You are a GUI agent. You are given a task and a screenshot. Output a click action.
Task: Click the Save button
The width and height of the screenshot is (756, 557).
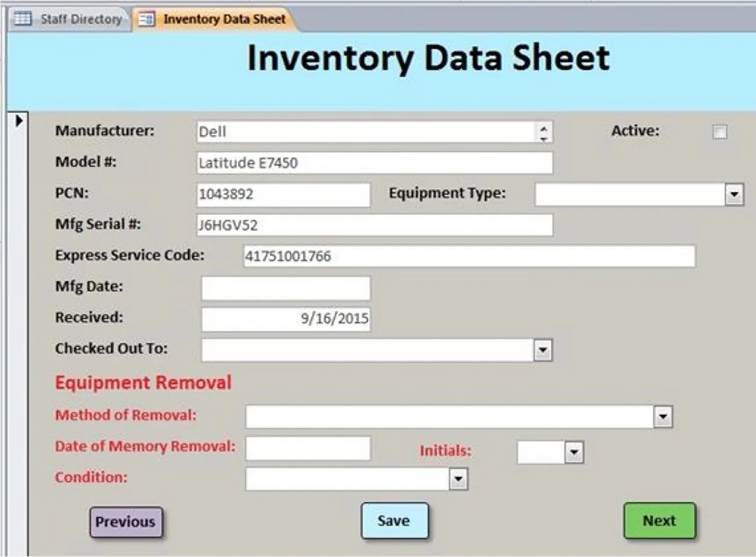(394, 521)
